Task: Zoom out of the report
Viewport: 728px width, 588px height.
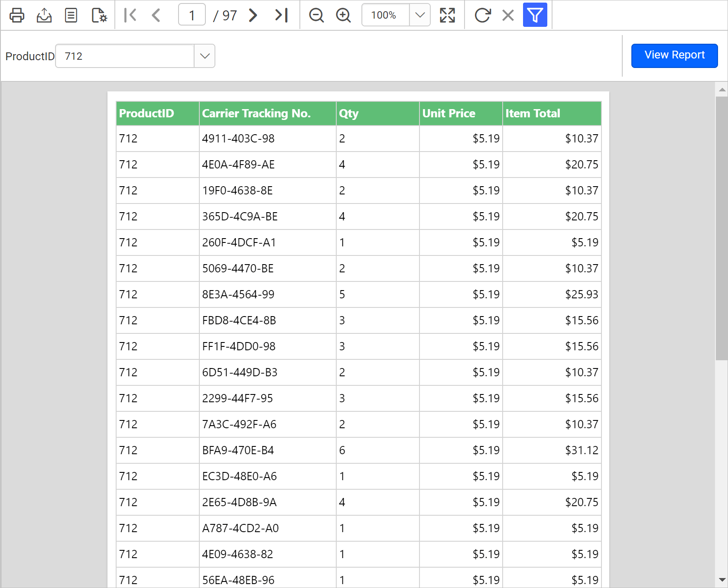Action: [316, 15]
